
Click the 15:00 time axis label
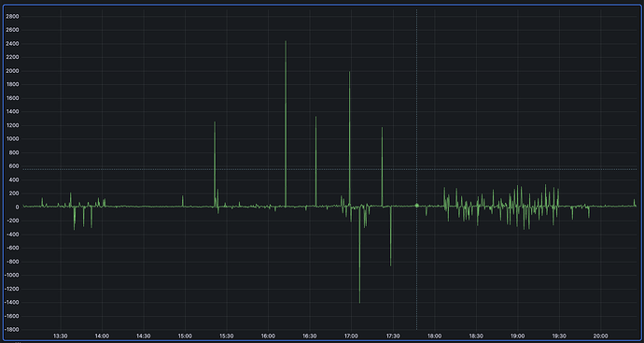pyautogui.click(x=185, y=336)
